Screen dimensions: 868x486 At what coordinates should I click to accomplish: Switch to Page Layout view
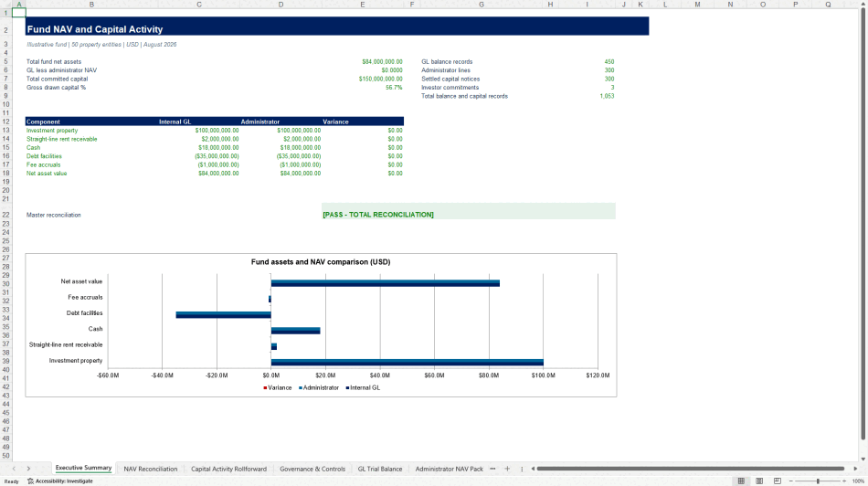tap(759, 481)
